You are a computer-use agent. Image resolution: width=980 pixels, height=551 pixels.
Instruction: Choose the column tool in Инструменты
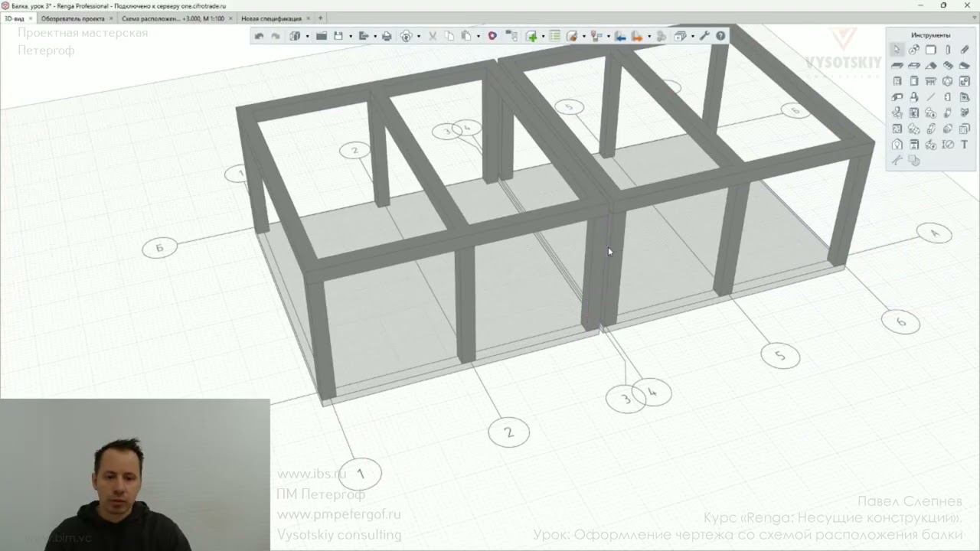[x=948, y=50]
